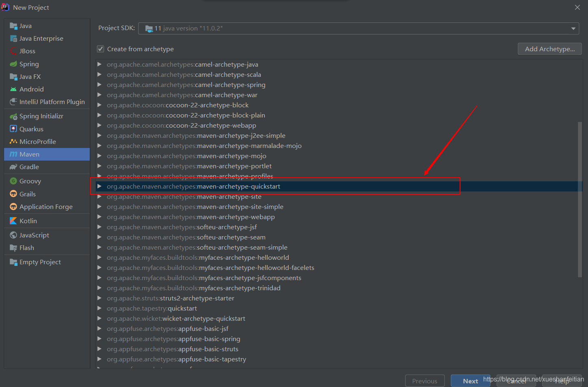Open the Project SDK dropdown
This screenshot has width=588, height=387.
(573, 28)
